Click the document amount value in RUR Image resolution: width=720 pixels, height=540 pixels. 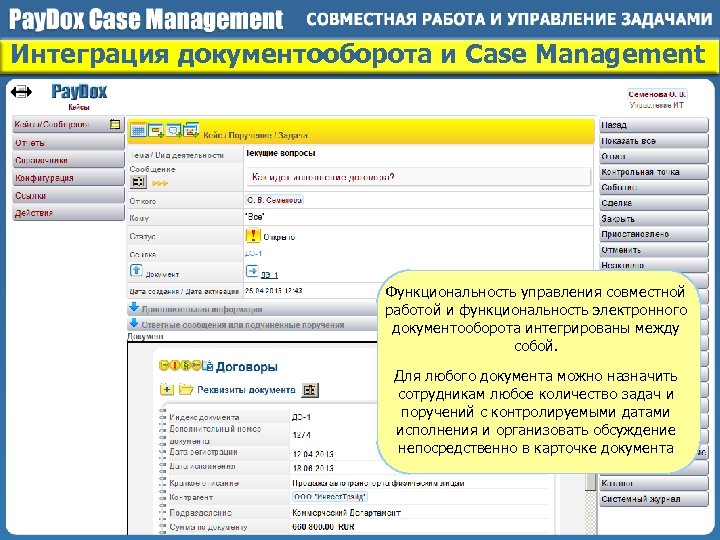pos(323,527)
